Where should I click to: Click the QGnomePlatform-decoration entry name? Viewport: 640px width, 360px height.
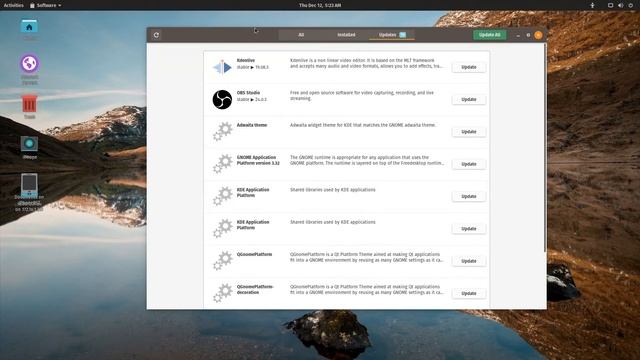tap(255, 289)
